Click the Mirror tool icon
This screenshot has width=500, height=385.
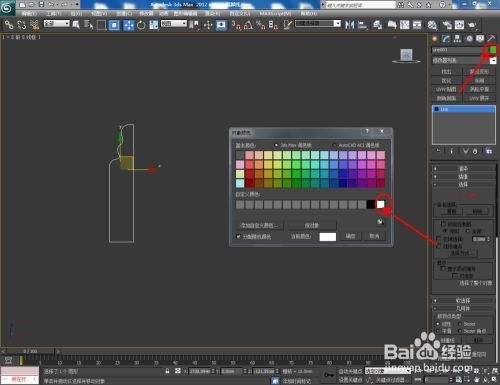350,25
